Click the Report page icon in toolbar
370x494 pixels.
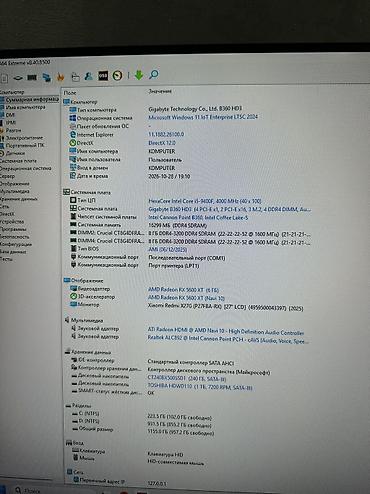4,79
